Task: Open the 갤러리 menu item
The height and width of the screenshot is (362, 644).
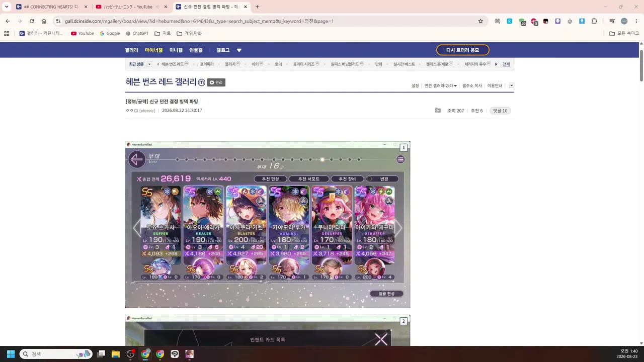Action: [131, 50]
